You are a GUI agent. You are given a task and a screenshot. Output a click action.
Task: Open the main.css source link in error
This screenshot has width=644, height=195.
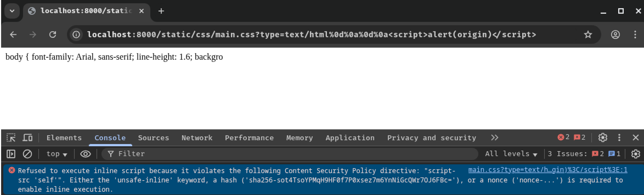[547, 170]
